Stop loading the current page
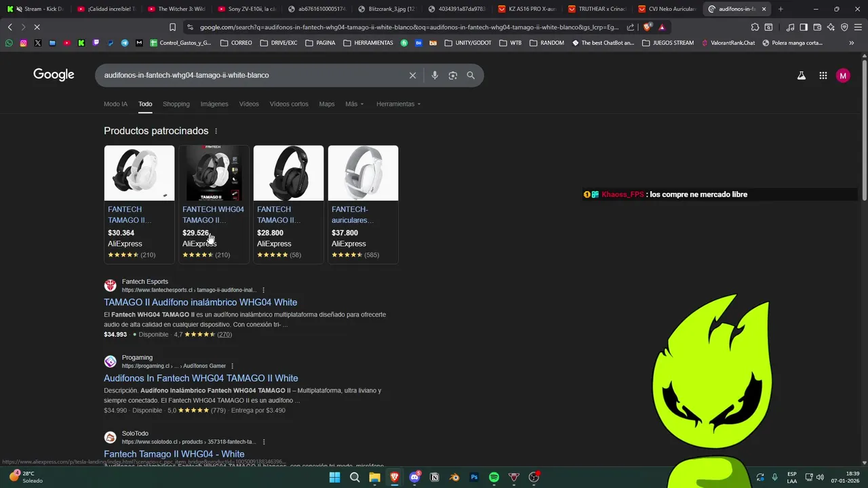This screenshot has width=868, height=488. [x=37, y=27]
